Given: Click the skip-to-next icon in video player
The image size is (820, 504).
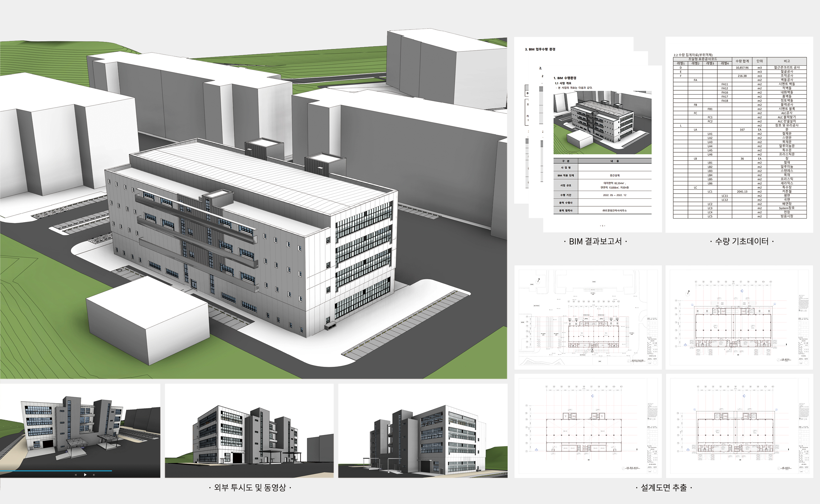Looking at the screenshot, I should 94,475.
